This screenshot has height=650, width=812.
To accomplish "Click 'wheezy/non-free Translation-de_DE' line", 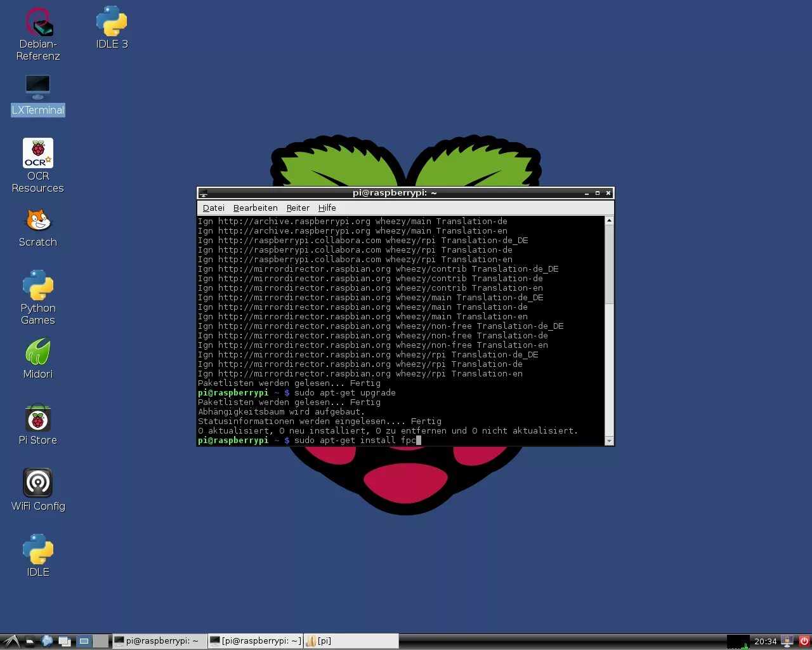I will (x=381, y=326).
